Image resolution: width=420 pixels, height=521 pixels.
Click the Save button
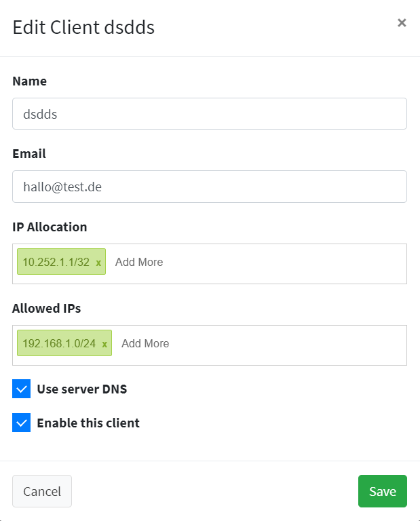point(383,491)
